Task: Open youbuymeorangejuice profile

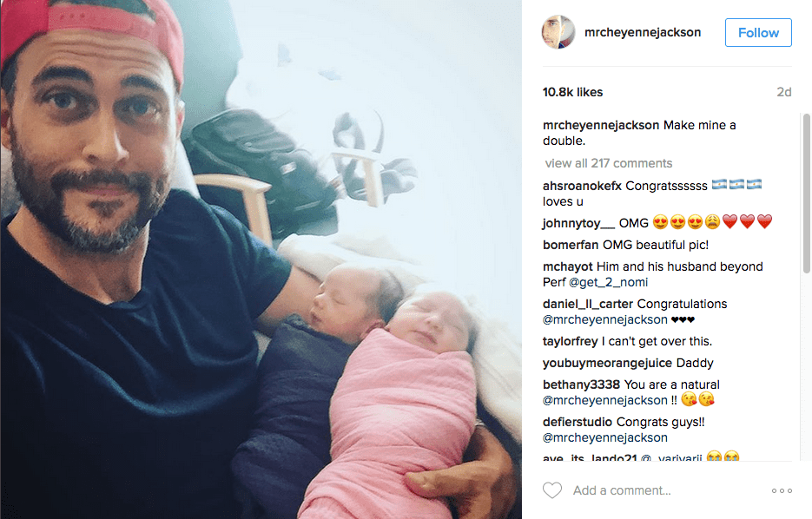Action: coord(607,364)
